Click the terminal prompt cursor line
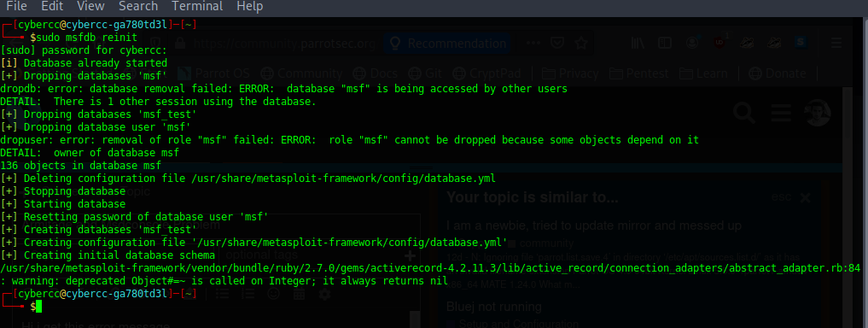Screen dimensions: 868x328 click(36, 307)
